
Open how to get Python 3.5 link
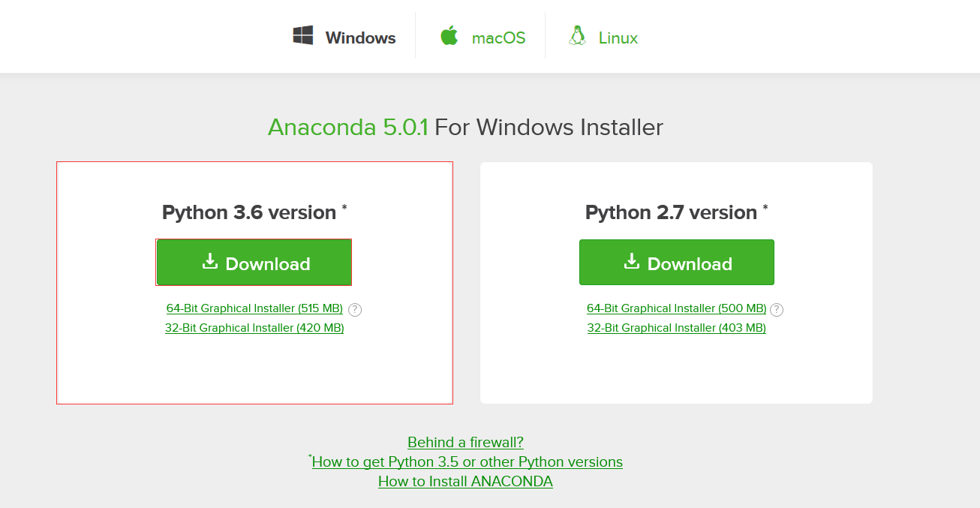pos(466,462)
